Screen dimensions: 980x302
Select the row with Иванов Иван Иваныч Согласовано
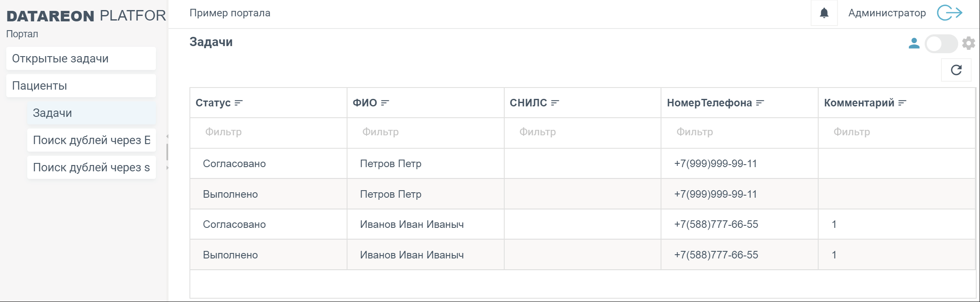[x=419, y=224]
